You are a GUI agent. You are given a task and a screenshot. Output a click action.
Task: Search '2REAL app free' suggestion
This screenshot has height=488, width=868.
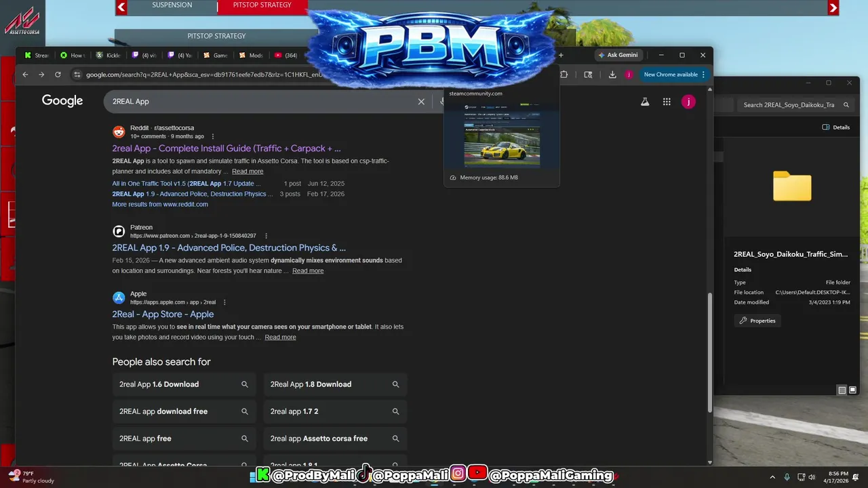point(184,439)
